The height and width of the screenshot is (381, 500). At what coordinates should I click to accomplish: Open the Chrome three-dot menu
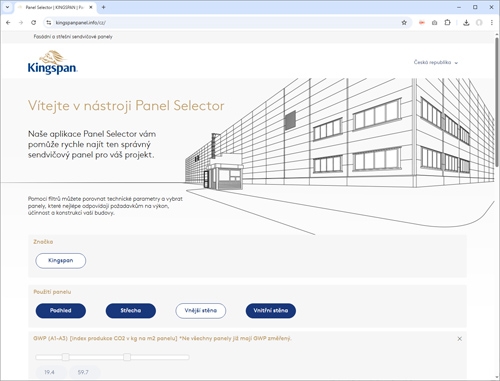(492, 23)
